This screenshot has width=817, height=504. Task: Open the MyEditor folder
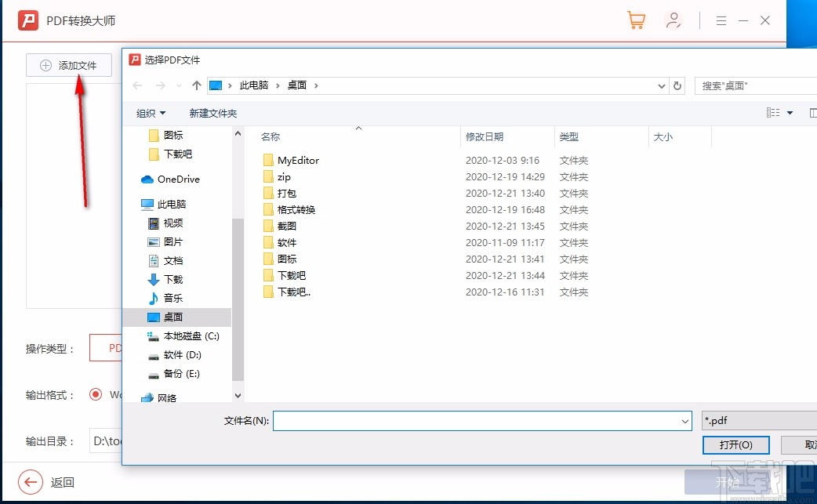click(297, 160)
